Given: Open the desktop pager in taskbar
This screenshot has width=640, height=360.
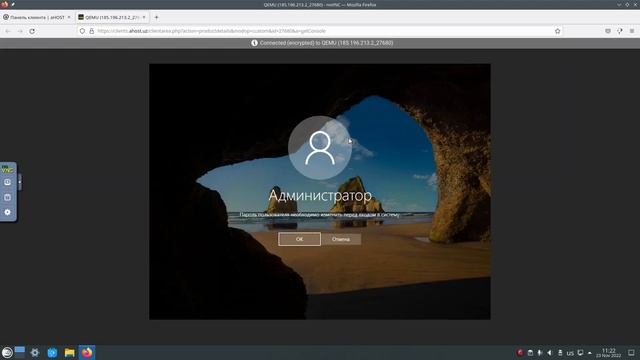Looking at the screenshot, I should (x=20, y=352).
